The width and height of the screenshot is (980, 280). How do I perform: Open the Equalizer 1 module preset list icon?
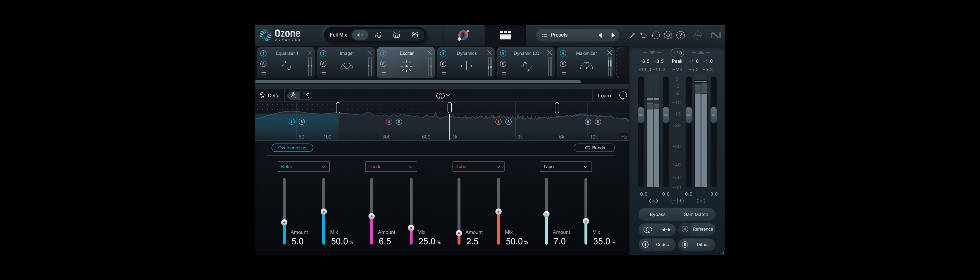coord(264,73)
